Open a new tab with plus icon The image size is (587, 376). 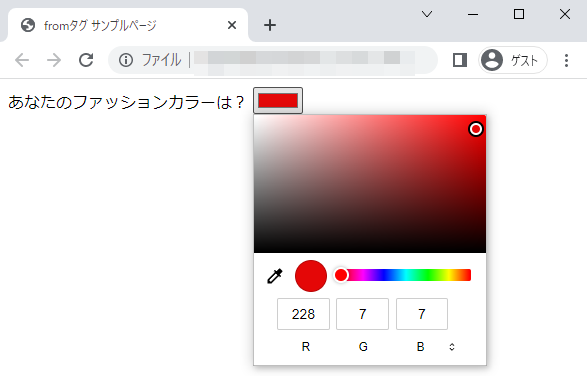tap(270, 25)
